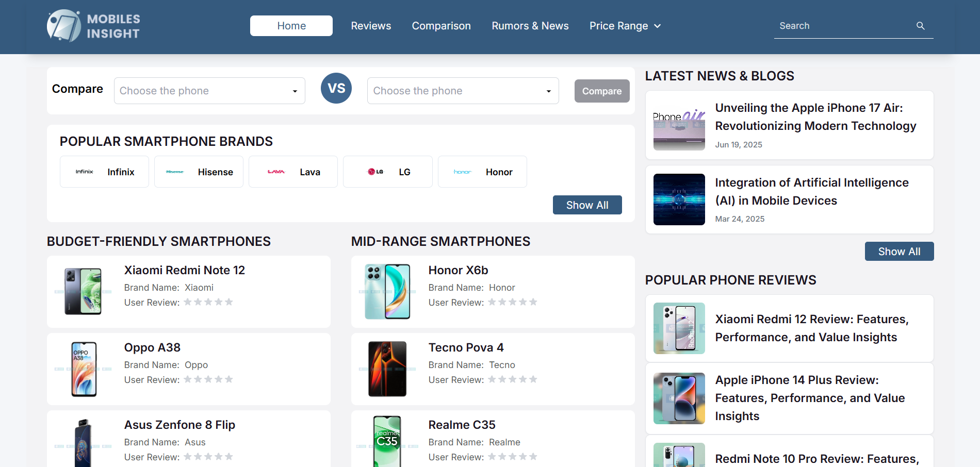Go to the Home tab
The width and height of the screenshot is (980, 467).
point(291,26)
